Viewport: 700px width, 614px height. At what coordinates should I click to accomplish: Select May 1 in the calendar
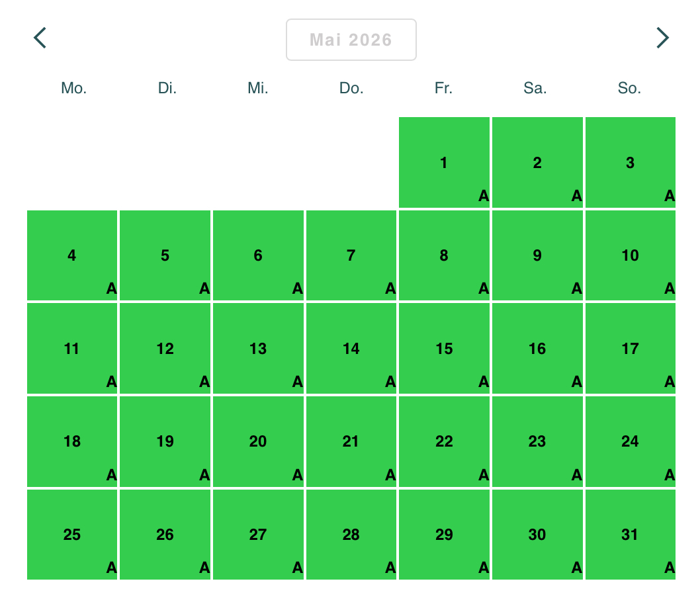444,163
